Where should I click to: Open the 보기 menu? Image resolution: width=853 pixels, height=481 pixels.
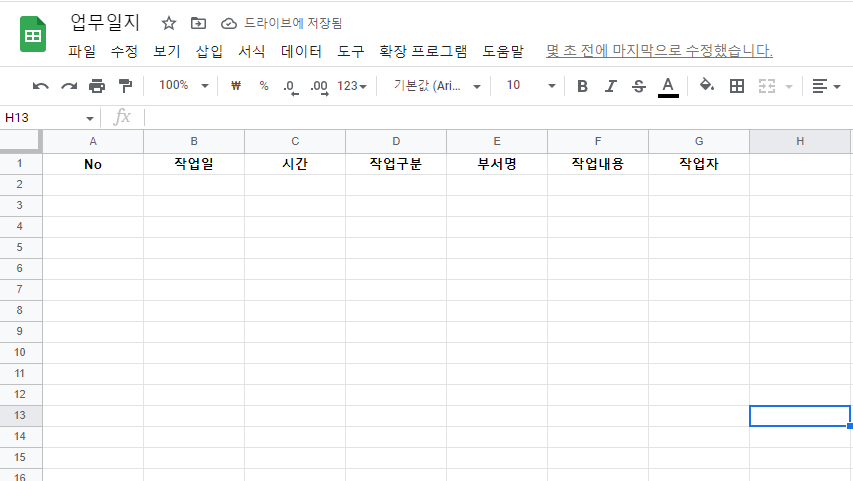[x=167, y=51]
